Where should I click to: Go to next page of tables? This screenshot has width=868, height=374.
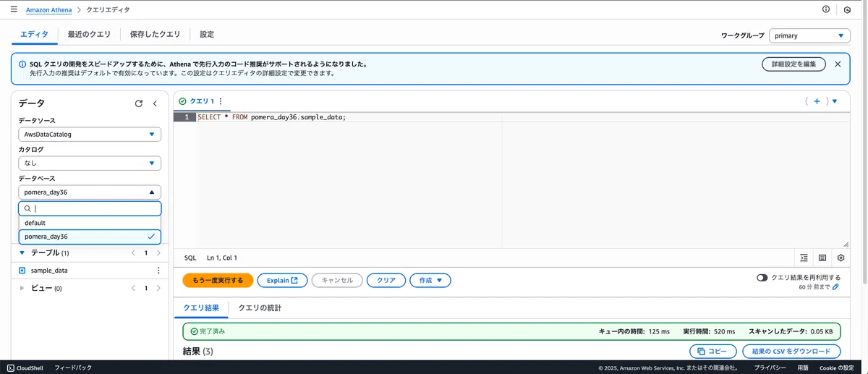[158, 253]
